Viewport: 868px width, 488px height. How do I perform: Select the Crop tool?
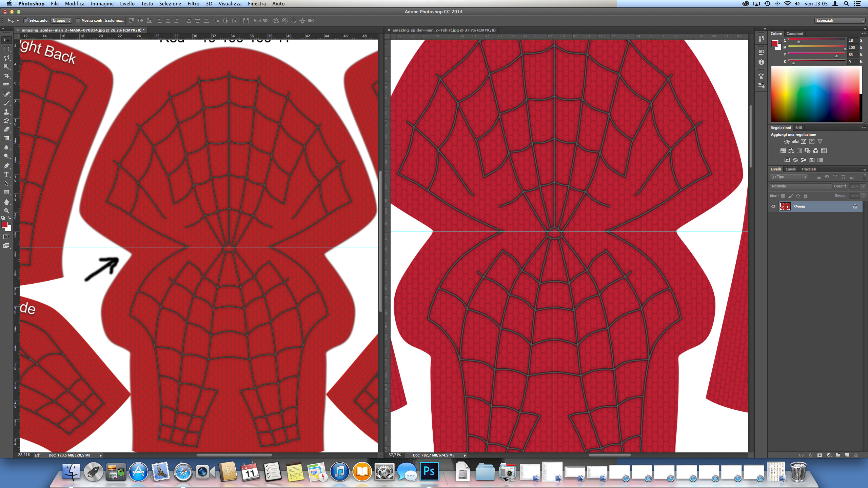[6, 76]
